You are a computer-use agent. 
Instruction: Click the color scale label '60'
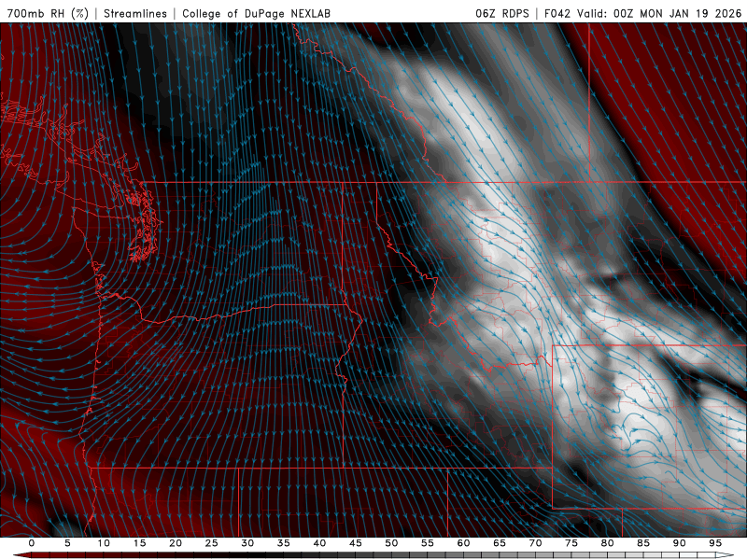463,543
